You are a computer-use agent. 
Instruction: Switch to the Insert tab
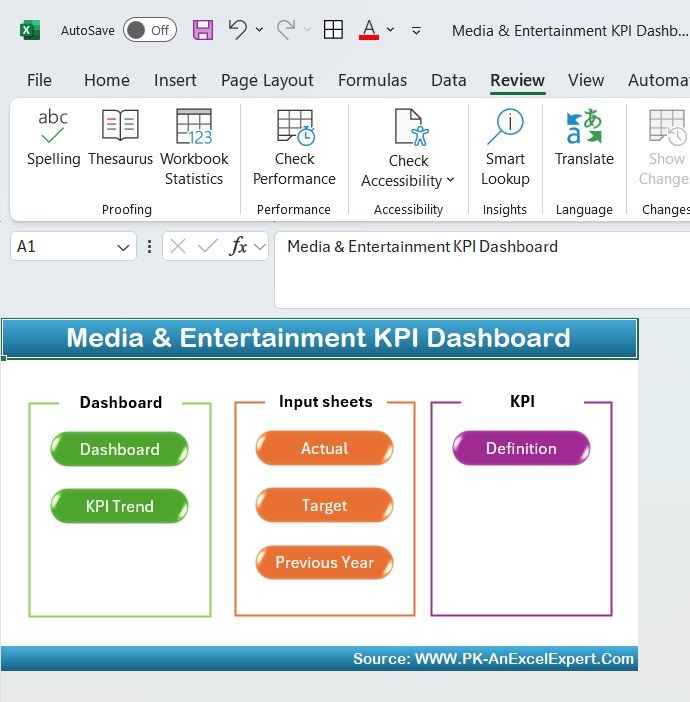[x=175, y=80]
